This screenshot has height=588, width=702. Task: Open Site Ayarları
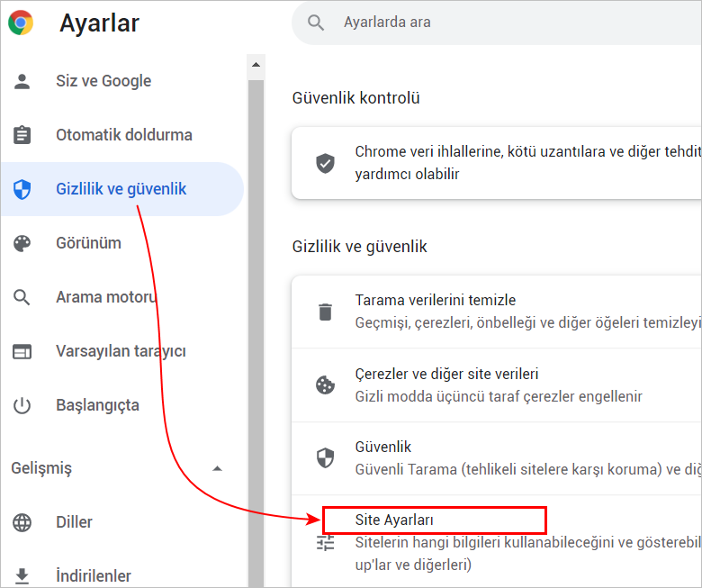(x=497, y=541)
